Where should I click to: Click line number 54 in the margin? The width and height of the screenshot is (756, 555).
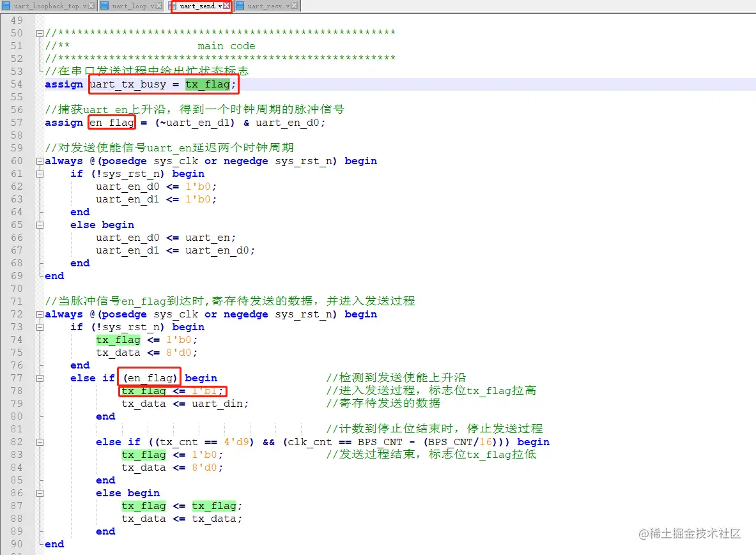click(x=17, y=84)
